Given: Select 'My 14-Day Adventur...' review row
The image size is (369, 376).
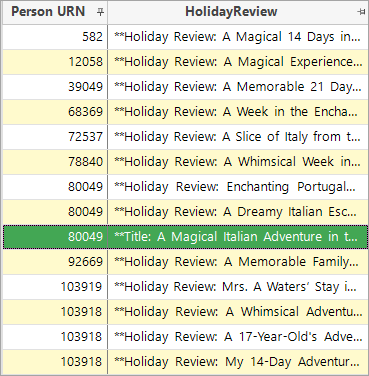Looking at the screenshot, I should point(185,362).
